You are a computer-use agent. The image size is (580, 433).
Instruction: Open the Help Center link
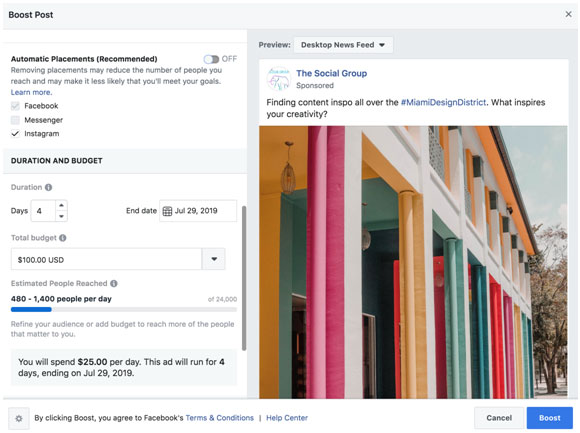287,418
